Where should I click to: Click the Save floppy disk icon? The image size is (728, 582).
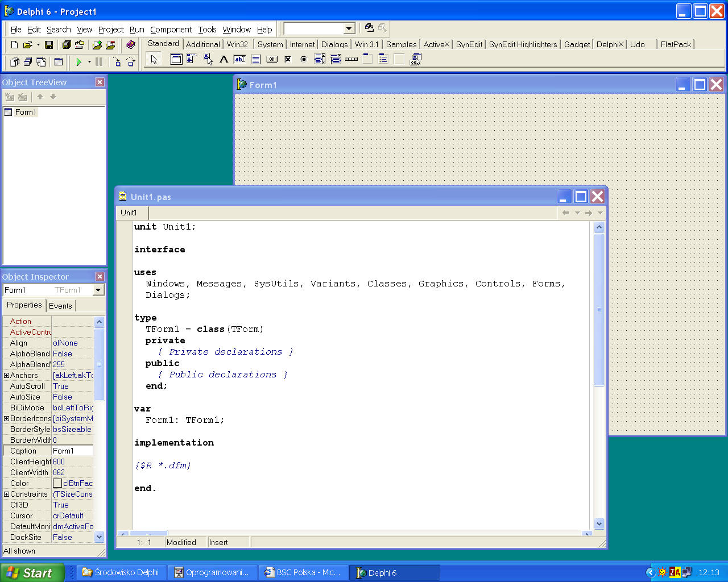[49, 44]
